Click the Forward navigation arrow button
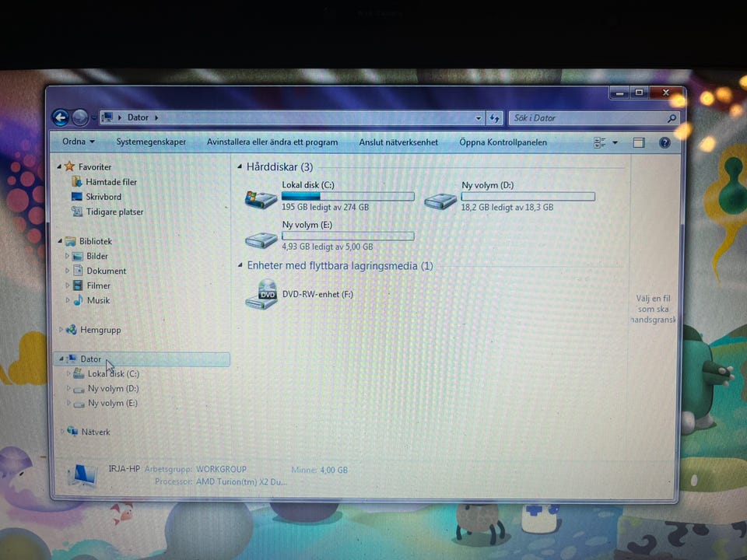The width and height of the screenshot is (747, 560). tap(80, 117)
